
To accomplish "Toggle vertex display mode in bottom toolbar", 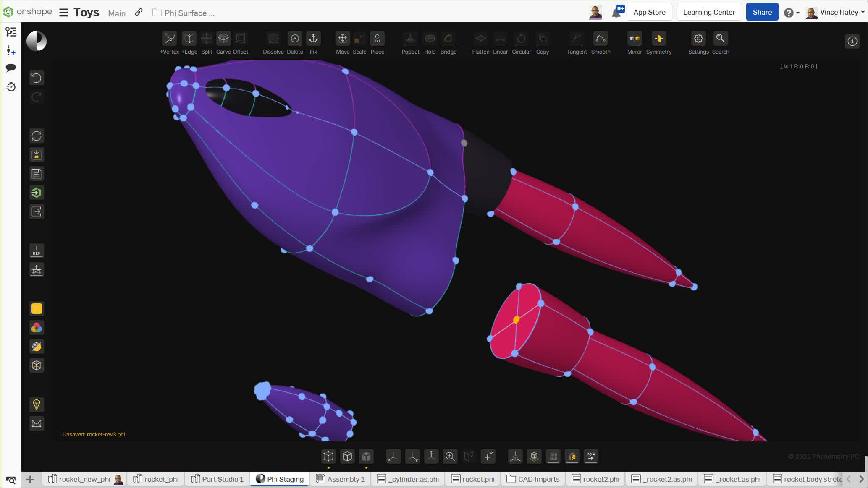I will pos(328,457).
